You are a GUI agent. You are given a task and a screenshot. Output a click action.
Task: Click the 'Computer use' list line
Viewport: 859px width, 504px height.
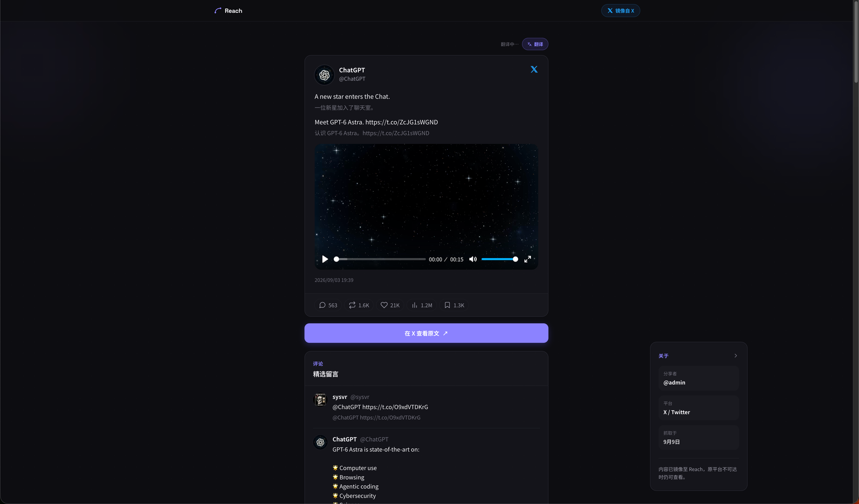pos(354,468)
